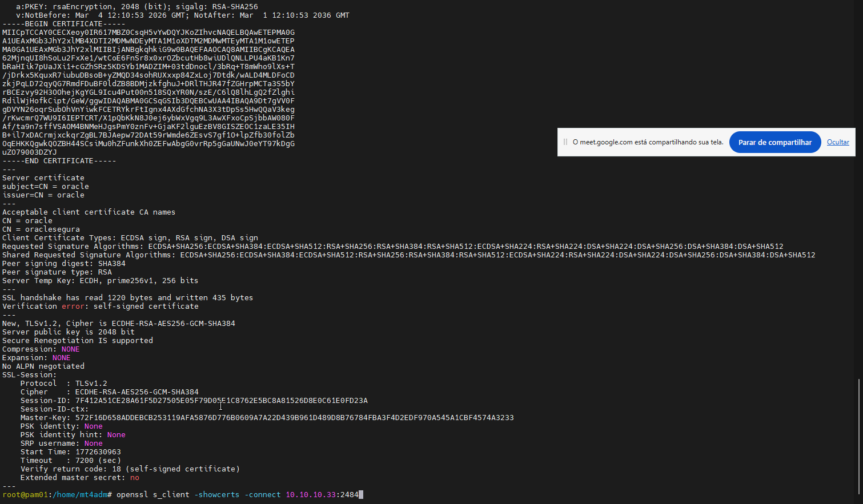Click the "root@pam01" shell prompt text

25,495
